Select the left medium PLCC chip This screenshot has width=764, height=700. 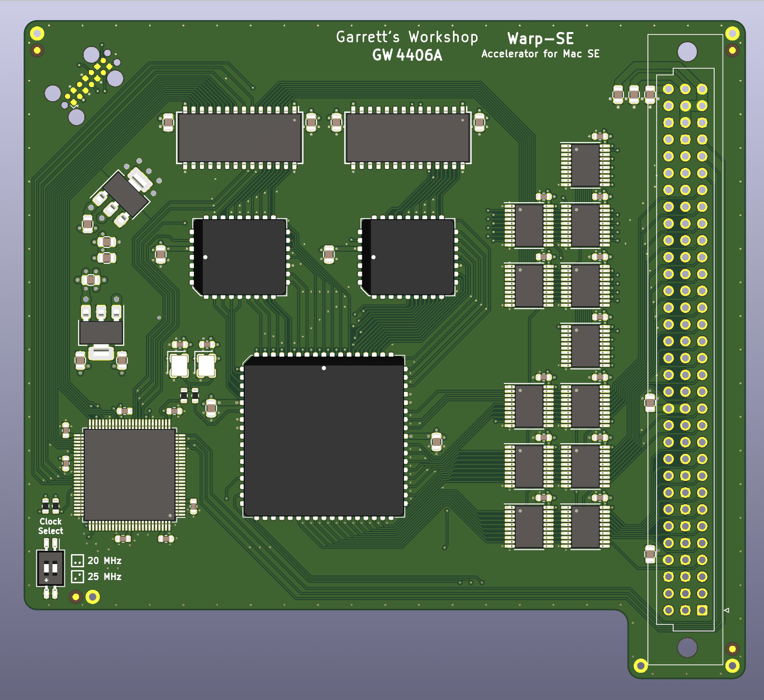(240, 257)
